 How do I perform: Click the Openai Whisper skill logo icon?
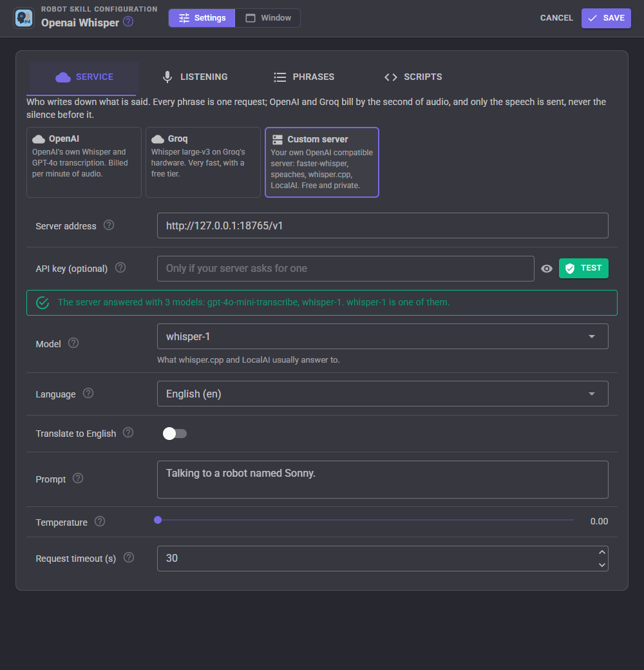click(24, 18)
